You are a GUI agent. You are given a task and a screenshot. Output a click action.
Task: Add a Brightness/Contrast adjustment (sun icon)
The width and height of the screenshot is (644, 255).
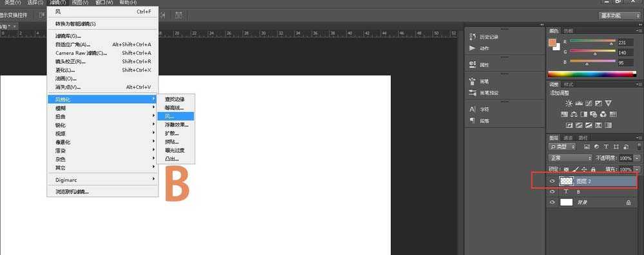point(569,103)
